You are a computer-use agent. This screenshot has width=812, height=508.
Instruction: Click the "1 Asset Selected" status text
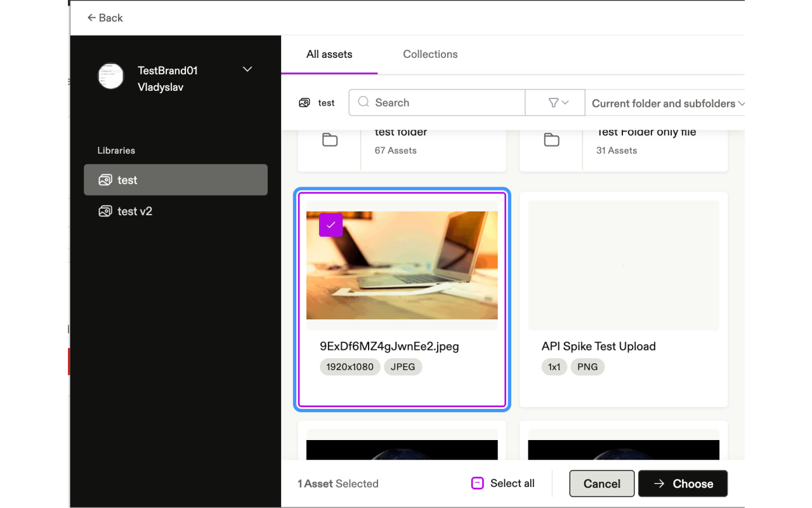pyautogui.click(x=338, y=484)
